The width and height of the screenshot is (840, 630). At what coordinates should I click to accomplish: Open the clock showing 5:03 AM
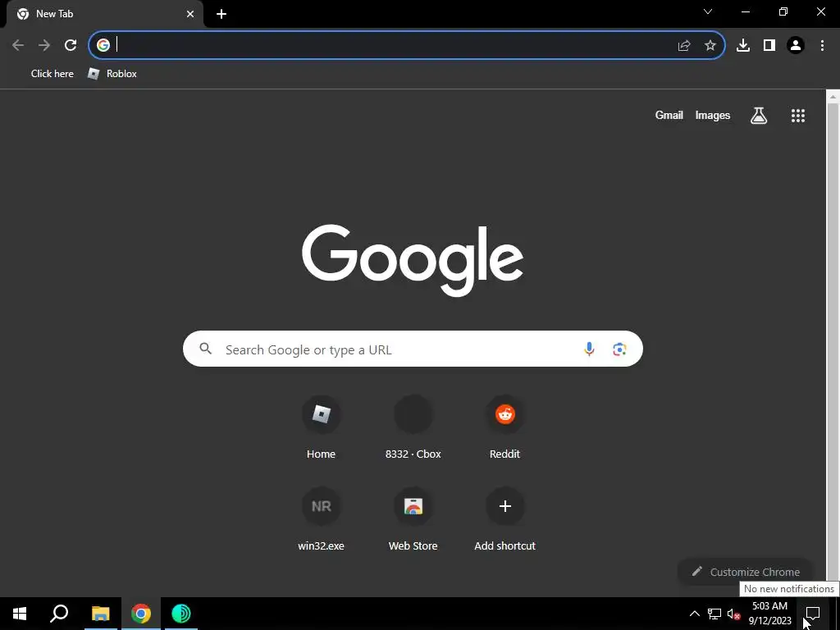pyautogui.click(x=769, y=614)
